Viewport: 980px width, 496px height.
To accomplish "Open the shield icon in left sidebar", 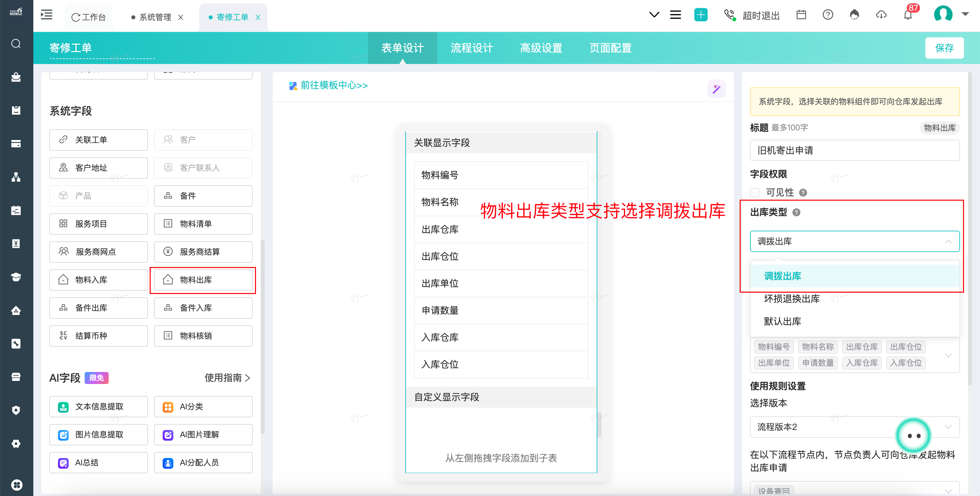I will (x=16, y=410).
